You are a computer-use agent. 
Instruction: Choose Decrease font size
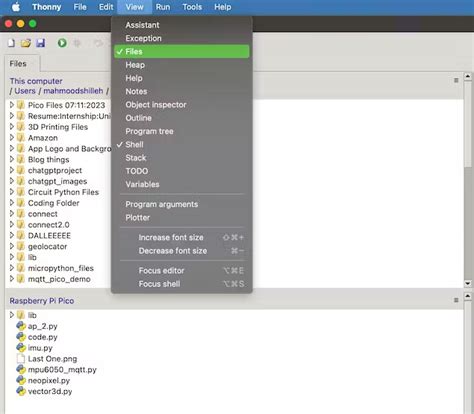pyautogui.click(x=182, y=251)
